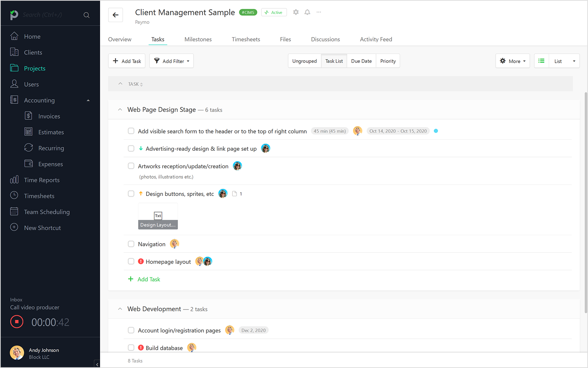Check the Add visible search form task
The height and width of the screenshot is (368, 588).
pos(131,131)
